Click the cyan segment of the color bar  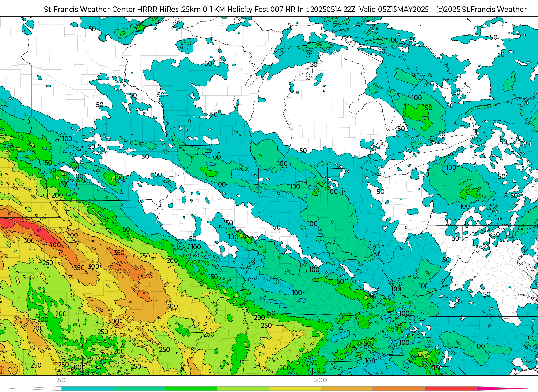click(87, 389)
